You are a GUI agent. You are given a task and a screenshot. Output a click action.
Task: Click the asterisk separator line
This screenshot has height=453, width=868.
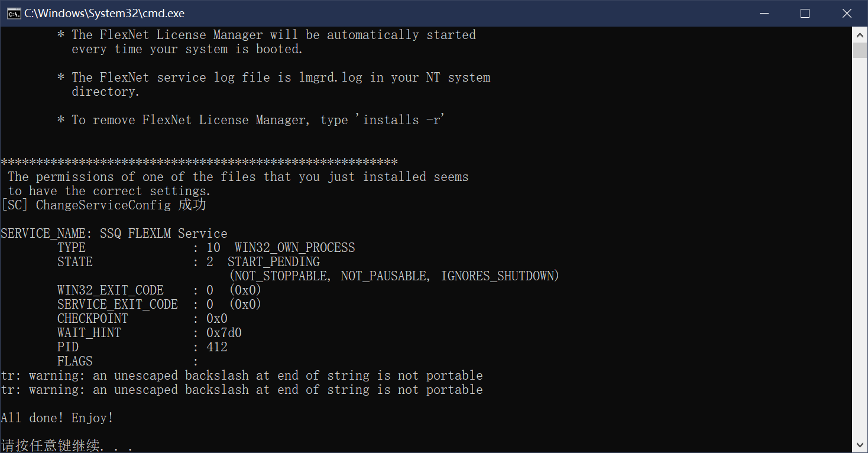click(x=199, y=162)
